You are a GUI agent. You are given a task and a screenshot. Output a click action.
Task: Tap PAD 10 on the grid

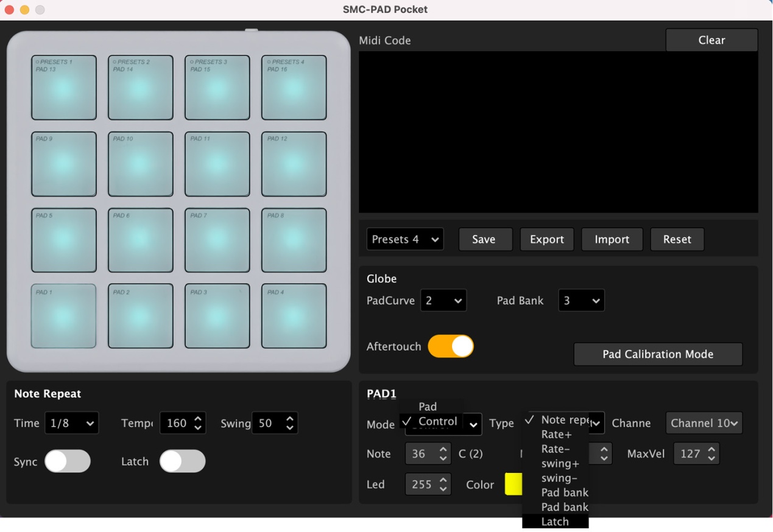[141, 164]
